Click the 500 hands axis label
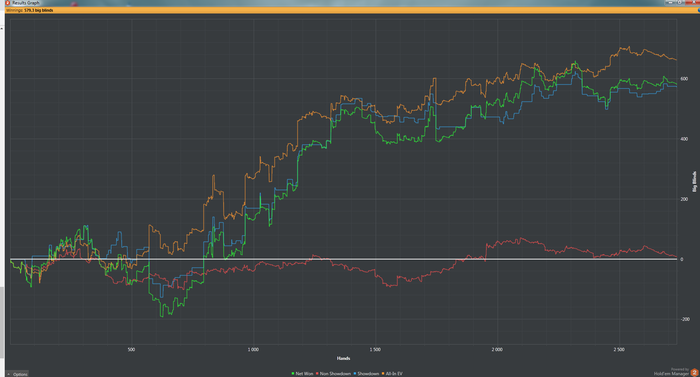 click(x=131, y=349)
